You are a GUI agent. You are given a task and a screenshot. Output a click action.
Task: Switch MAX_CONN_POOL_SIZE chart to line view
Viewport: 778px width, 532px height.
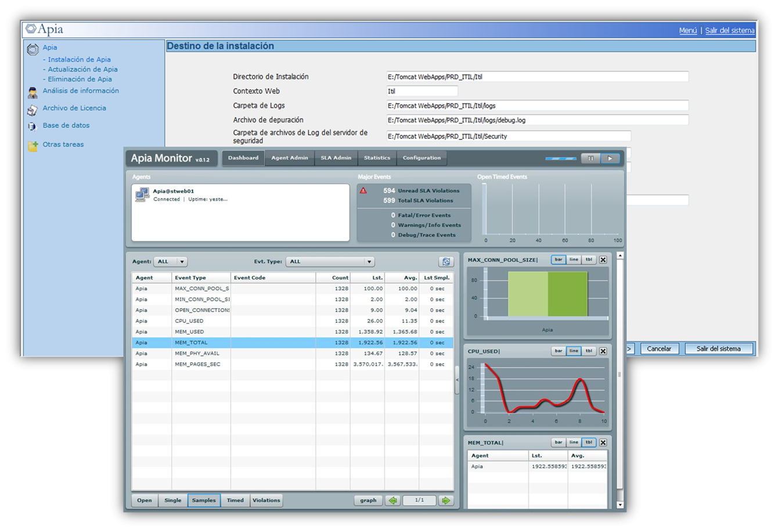[x=574, y=260]
